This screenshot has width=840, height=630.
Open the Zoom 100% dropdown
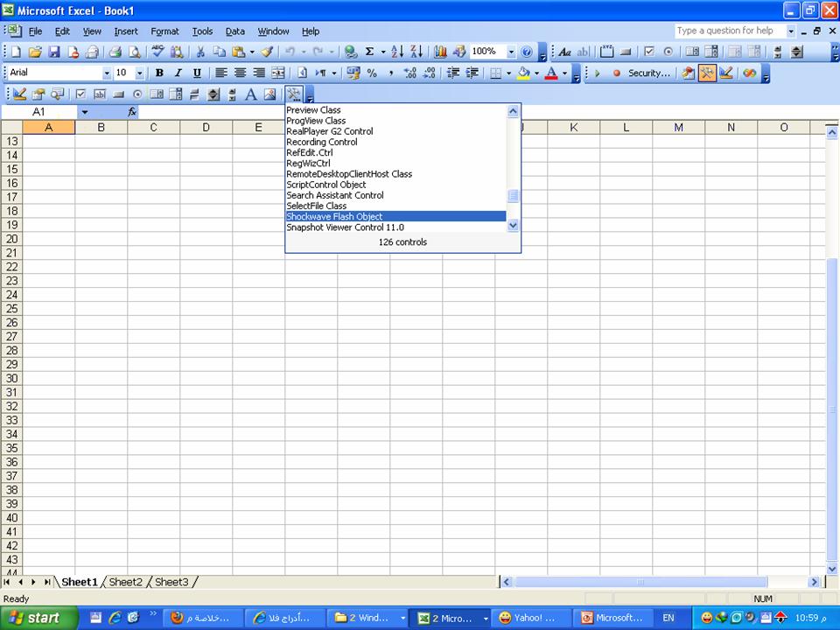pyautogui.click(x=511, y=52)
